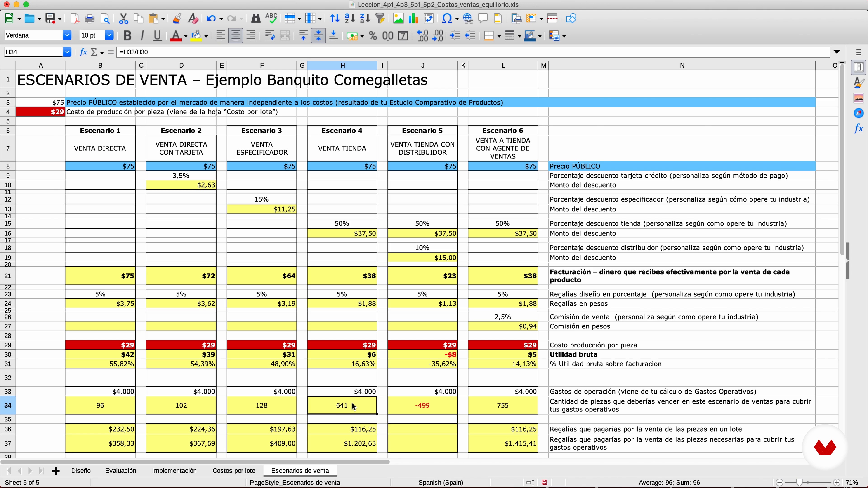The width and height of the screenshot is (868, 488).
Task: Toggle Center Vertically alignment
Action: click(x=318, y=36)
